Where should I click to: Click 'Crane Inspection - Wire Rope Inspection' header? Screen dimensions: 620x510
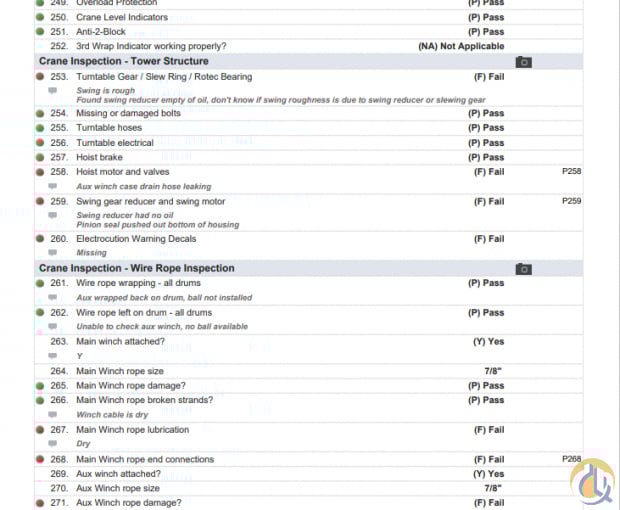pos(137,268)
